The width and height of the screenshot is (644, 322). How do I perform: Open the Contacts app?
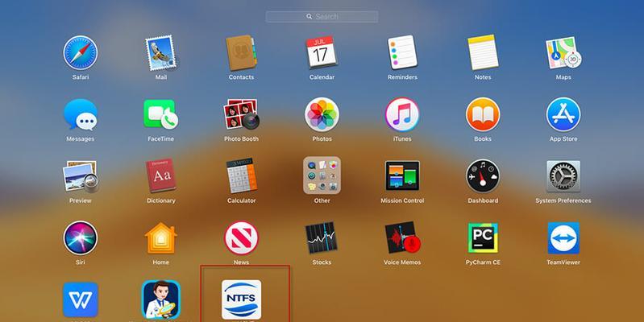click(x=241, y=53)
